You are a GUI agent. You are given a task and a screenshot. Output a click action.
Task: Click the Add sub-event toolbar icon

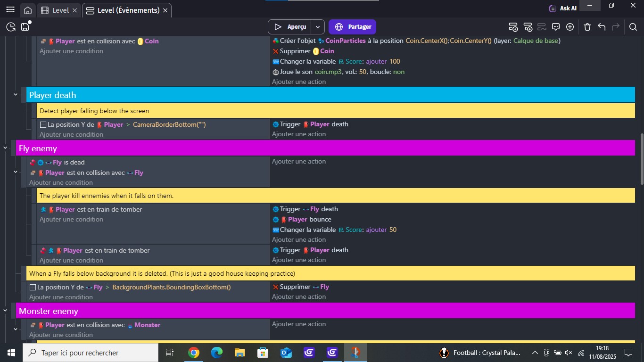click(x=528, y=27)
